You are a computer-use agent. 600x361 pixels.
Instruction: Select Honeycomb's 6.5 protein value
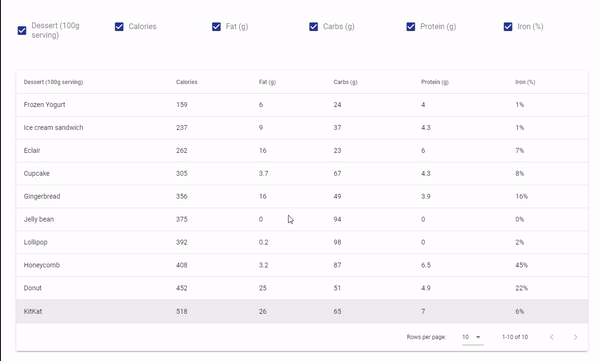tap(426, 265)
